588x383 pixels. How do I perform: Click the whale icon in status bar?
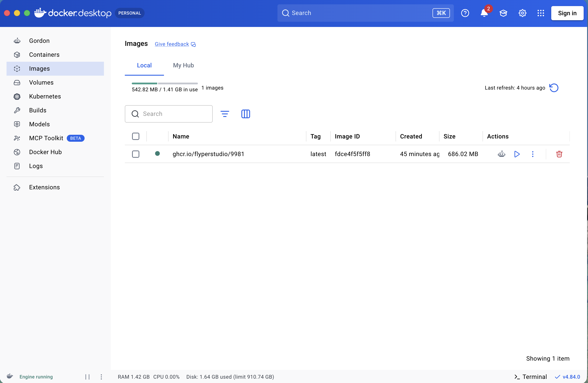(10, 376)
